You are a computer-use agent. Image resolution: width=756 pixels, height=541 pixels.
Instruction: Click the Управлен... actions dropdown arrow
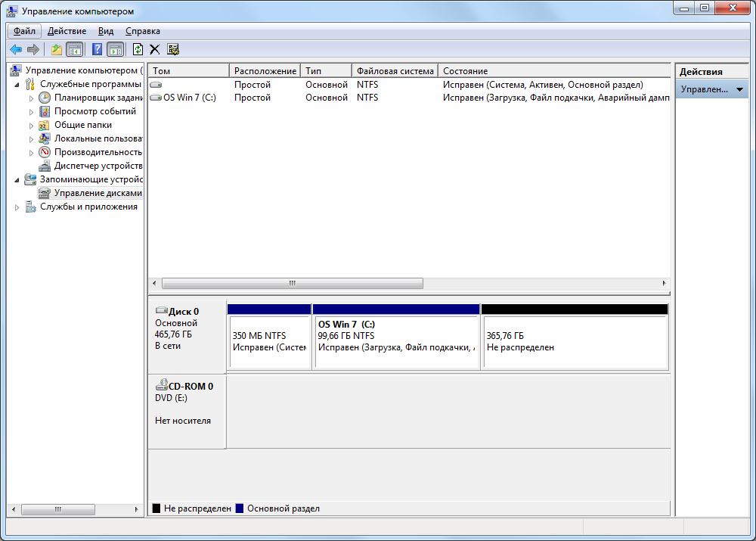point(739,89)
